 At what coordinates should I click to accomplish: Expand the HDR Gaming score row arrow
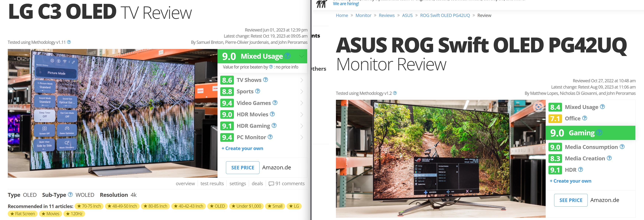(x=302, y=126)
